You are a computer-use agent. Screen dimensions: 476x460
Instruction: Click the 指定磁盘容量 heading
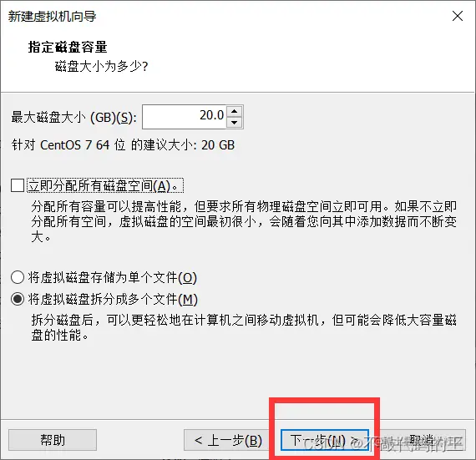(x=68, y=47)
